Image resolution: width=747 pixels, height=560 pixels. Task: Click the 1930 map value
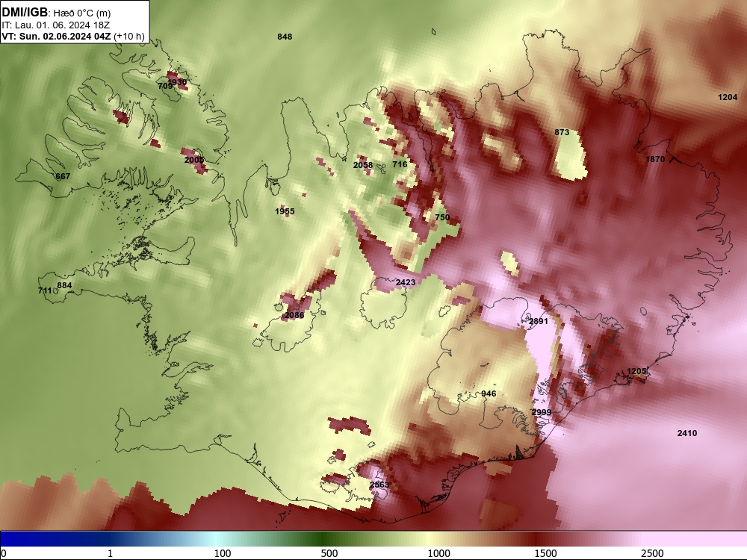(177, 82)
